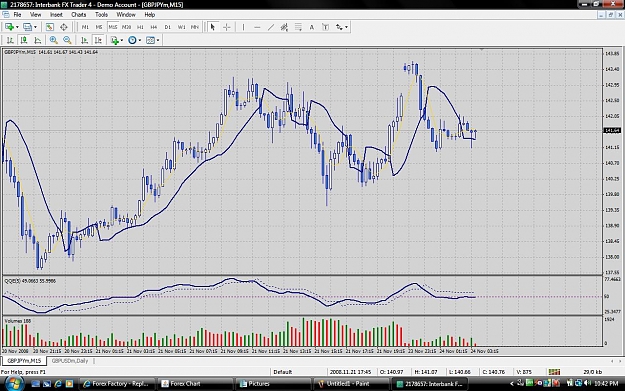This screenshot has height=391, width=625.
Task: Toggle Chart Shift button
Action: point(98,40)
